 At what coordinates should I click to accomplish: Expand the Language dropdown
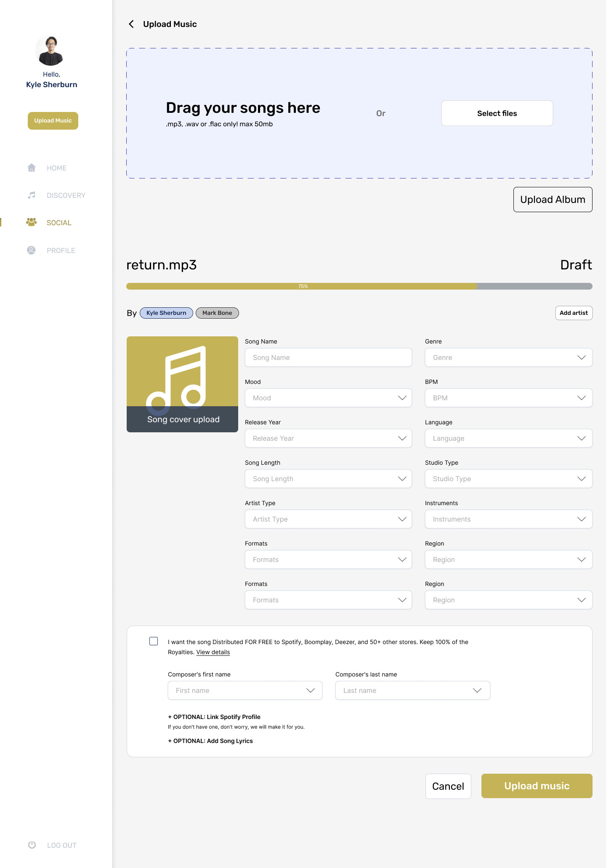[x=508, y=438]
